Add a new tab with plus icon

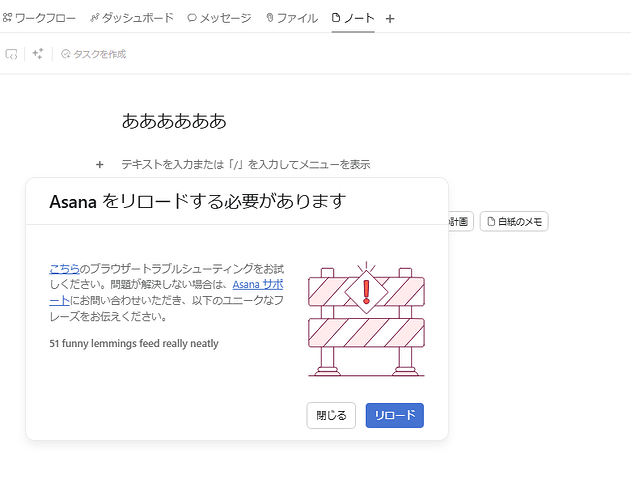point(390,19)
